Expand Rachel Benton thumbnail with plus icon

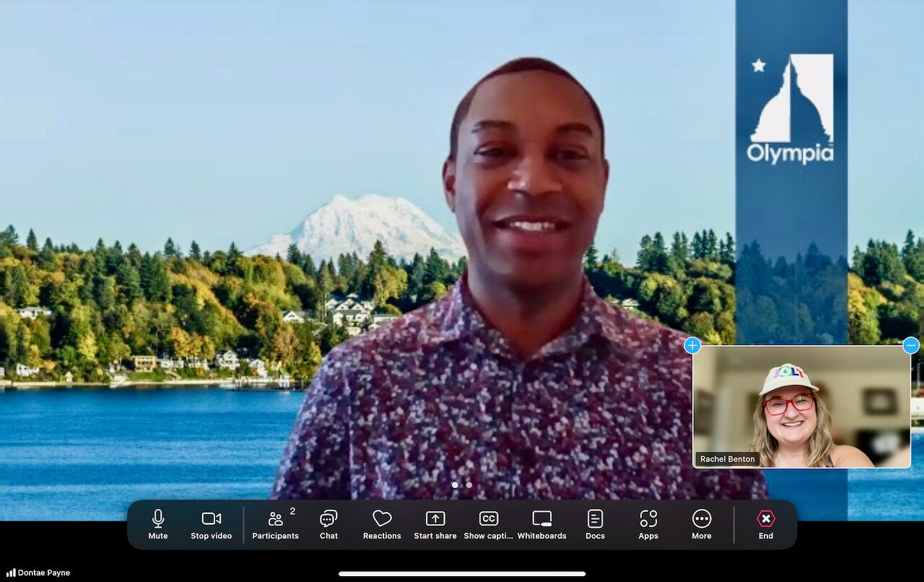(x=692, y=345)
